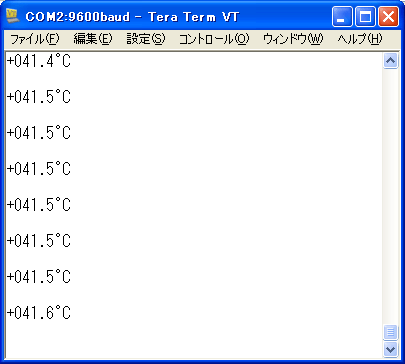Click the +041.4°C reading
The image size is (405, 364).
click(39, 61)
